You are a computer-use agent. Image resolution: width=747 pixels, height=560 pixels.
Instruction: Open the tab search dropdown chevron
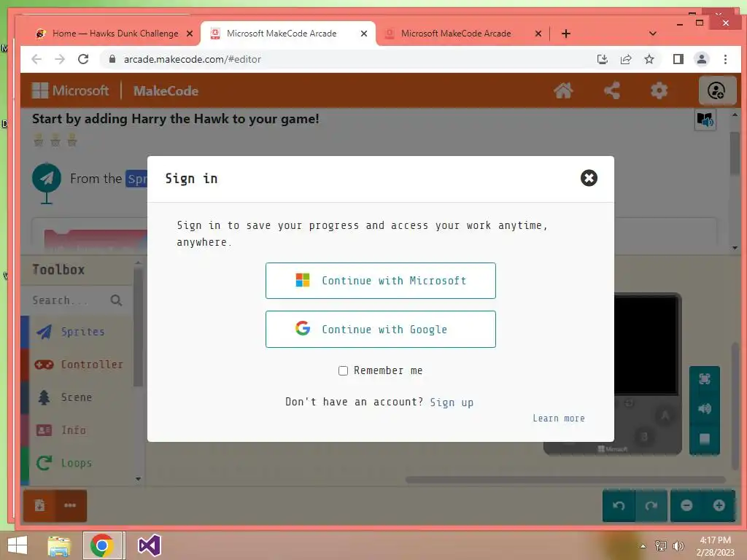point(653,34)
